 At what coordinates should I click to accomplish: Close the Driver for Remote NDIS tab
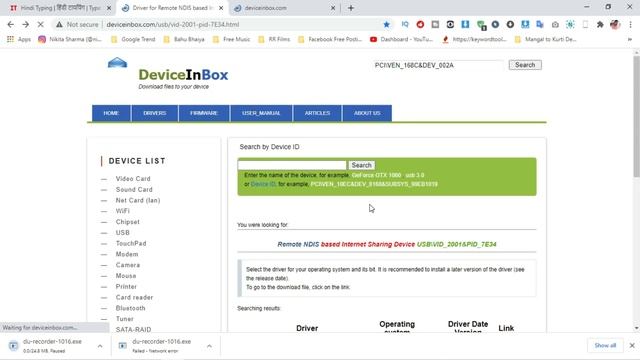[x=221, y=8]
